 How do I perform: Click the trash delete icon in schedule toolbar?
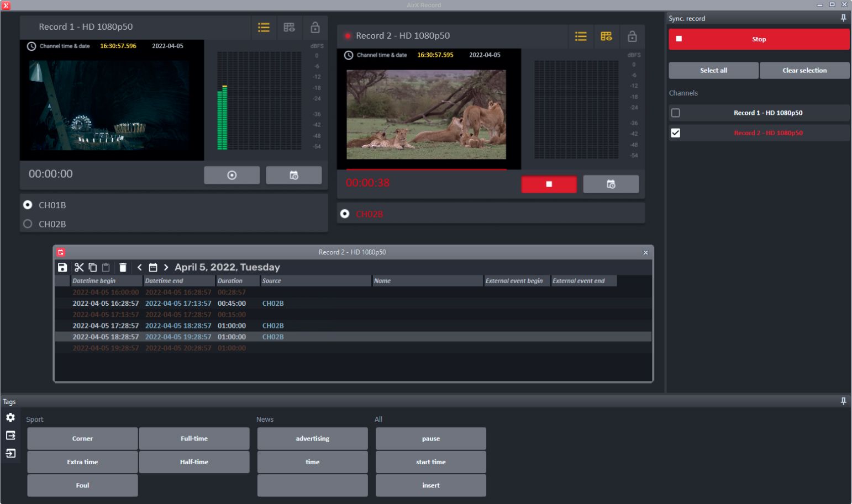(x=123, y=268)
